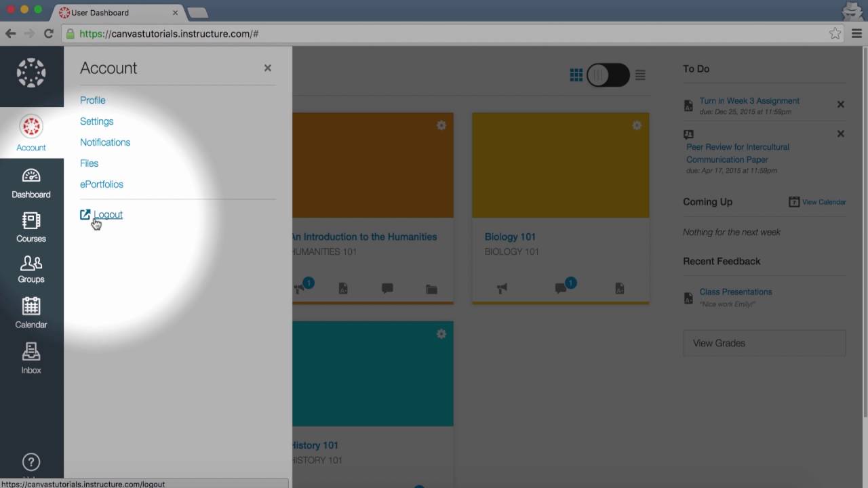This screenshot has width=868, height=488.
Task: Click the address bar URL field
Action: [448, 33]
